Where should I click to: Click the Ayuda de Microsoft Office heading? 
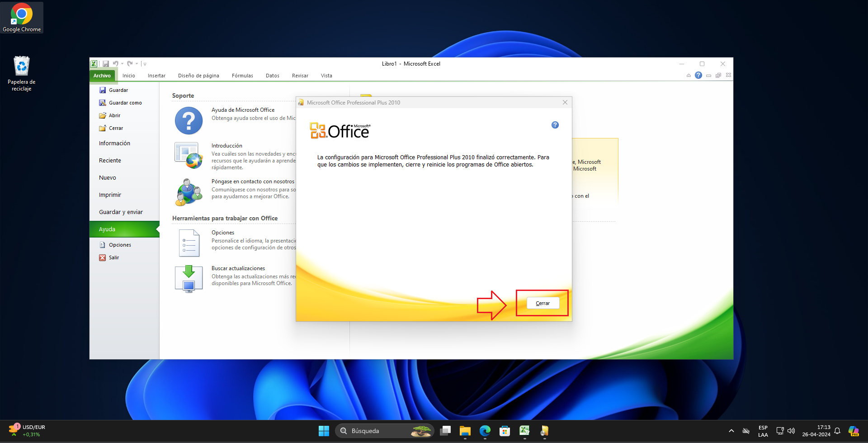243,110
